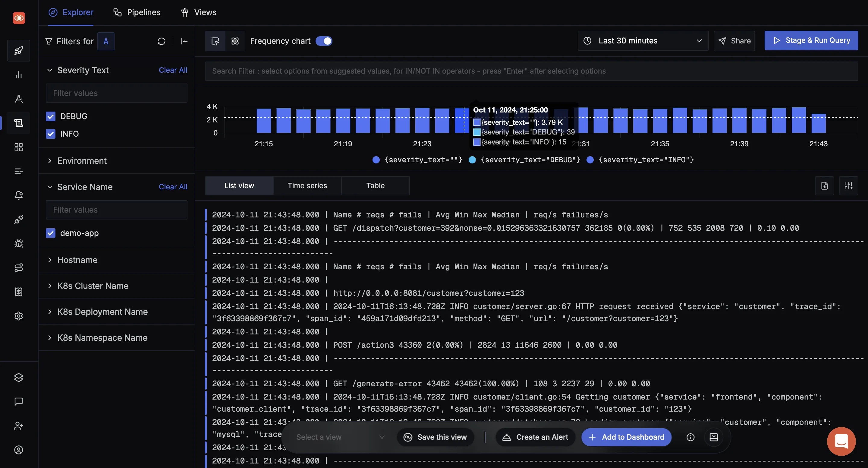Open list options sliders icon
The width and height of the screenshot is (868, 468).
(x=848, y=186)
